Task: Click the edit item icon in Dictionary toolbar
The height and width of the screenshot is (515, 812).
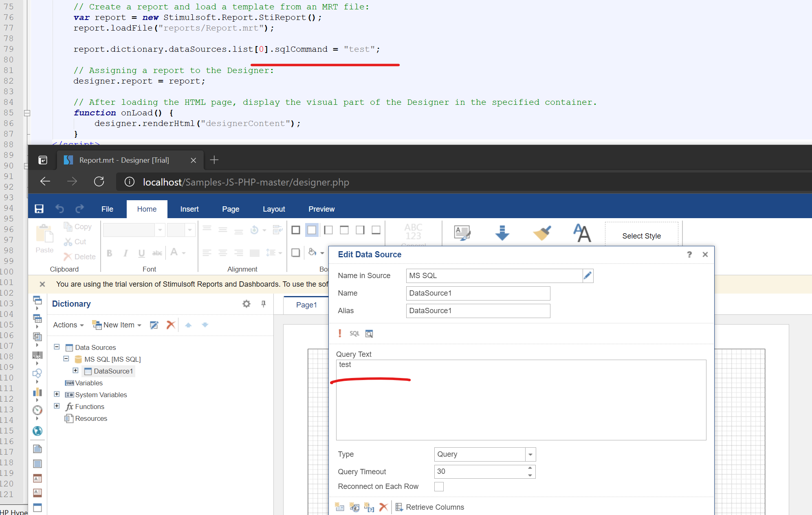Action: point(154,325)
